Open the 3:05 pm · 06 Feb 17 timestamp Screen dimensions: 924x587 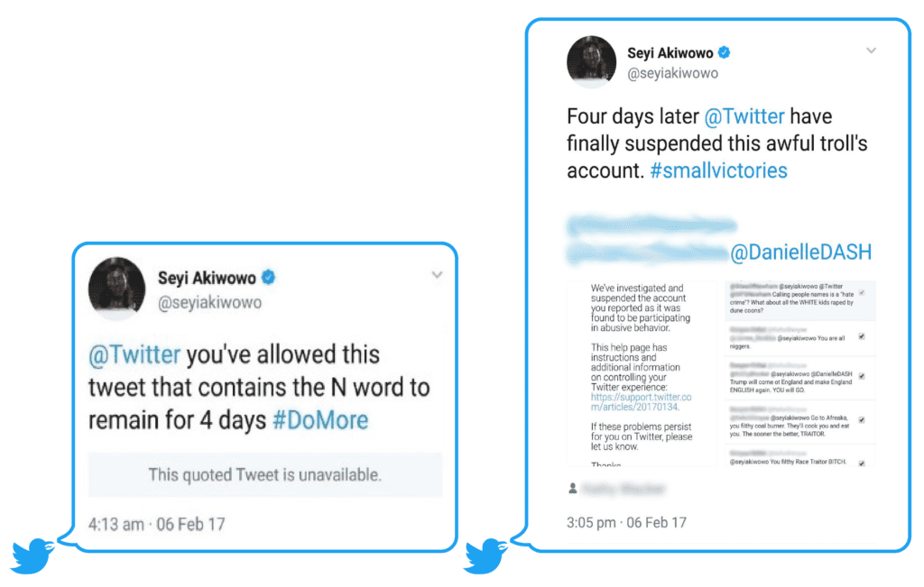pyautogui.click(x=626, y=522)
